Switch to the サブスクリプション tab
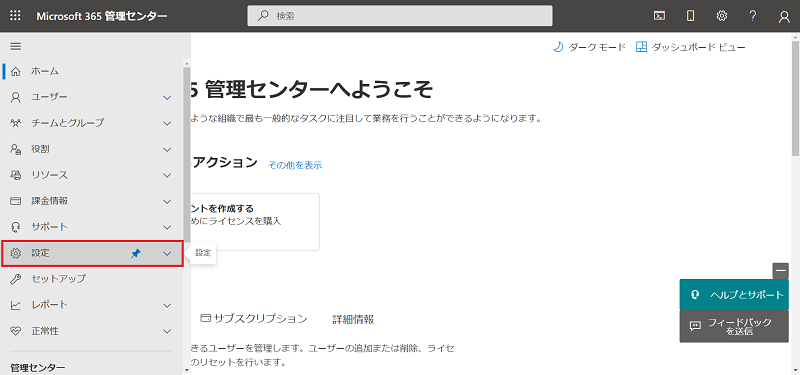The image size is (800, 375). (x=254, y=319)
